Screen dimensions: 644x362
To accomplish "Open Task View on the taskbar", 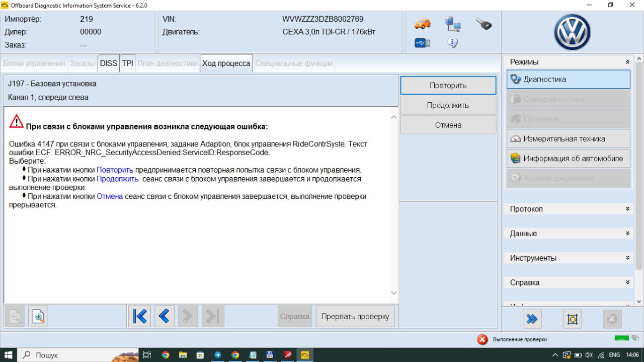I will click(147, 355).
